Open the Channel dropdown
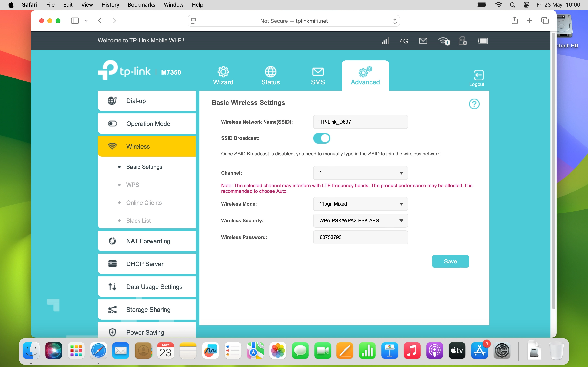The height and width of the screenshot is (367, 588). pos(360,173)
